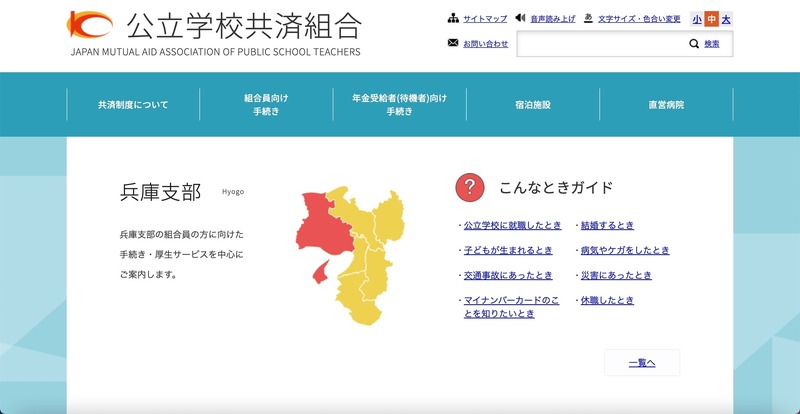Click the 一覧へ button

(x=641, y=363)
